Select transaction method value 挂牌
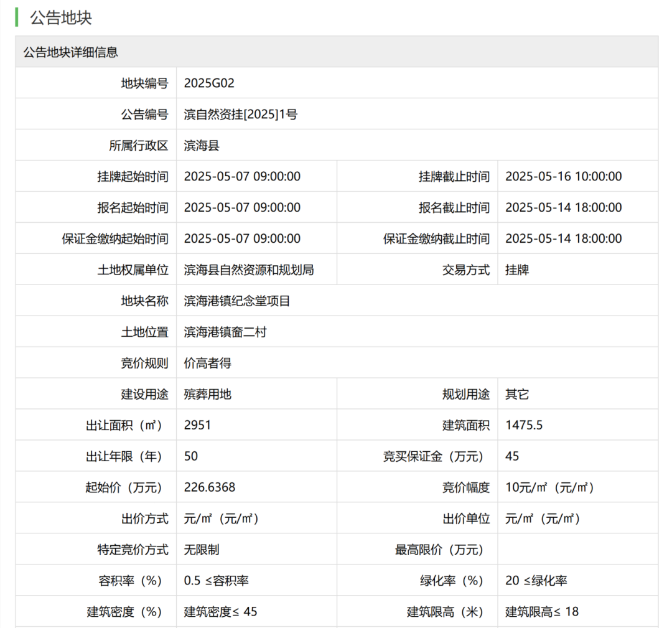This screenshot has width=672, height=628. click(x=517, y=270)
